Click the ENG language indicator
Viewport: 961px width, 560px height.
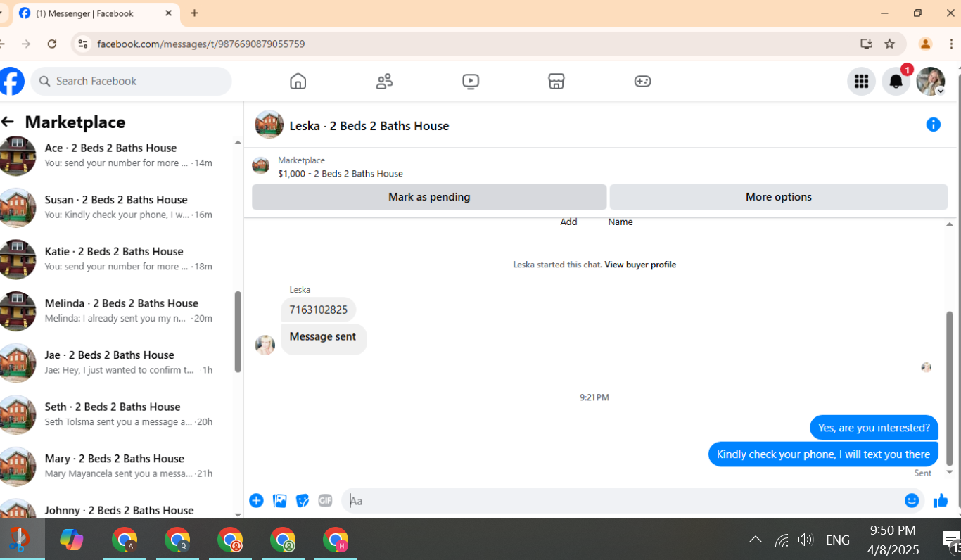pos(837,540)
